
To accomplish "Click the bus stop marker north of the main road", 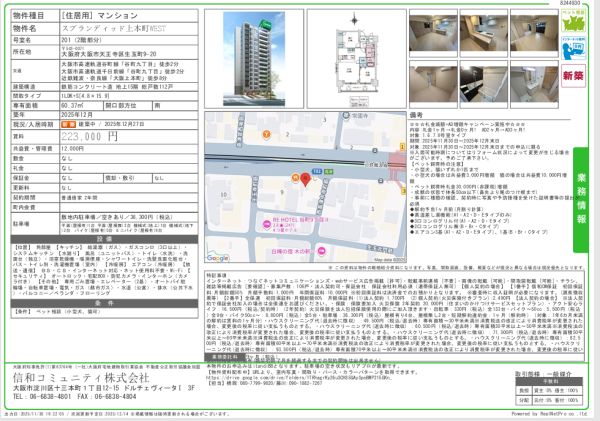I will [x=376, y=150].
